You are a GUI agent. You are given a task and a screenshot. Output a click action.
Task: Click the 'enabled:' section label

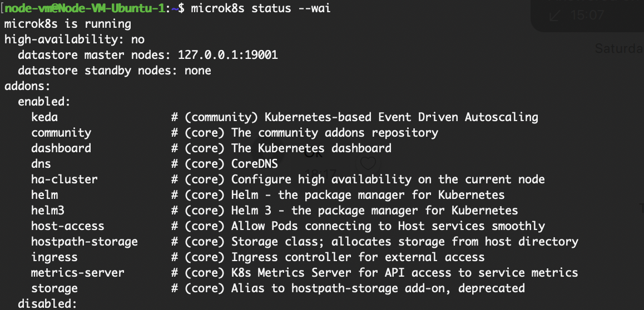click(44, 102)
